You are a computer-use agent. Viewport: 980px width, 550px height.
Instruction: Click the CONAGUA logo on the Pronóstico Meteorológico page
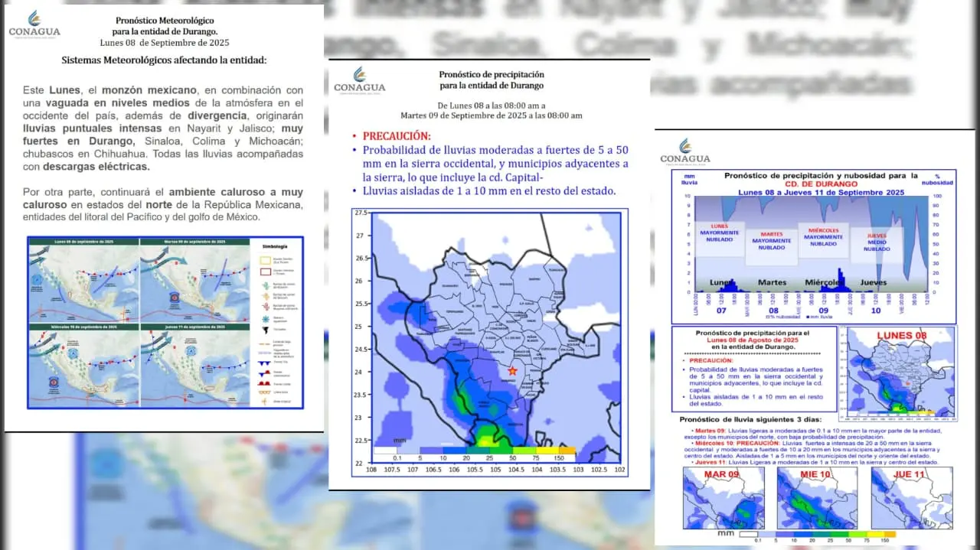[x=34, y=24]
